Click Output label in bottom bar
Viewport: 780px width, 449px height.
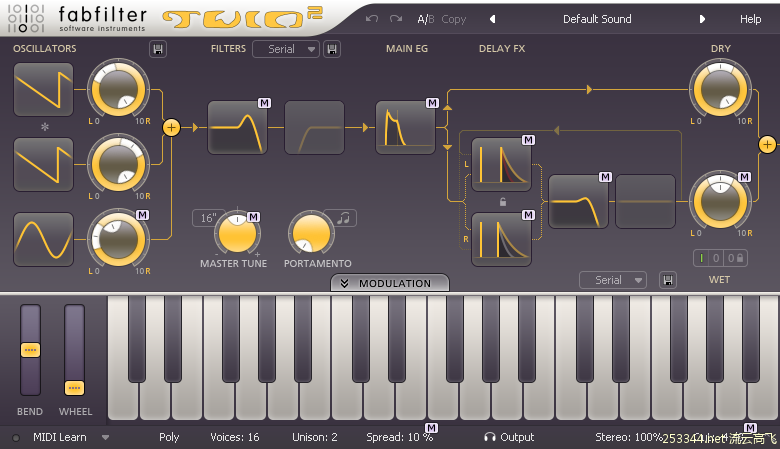point(517,437)
